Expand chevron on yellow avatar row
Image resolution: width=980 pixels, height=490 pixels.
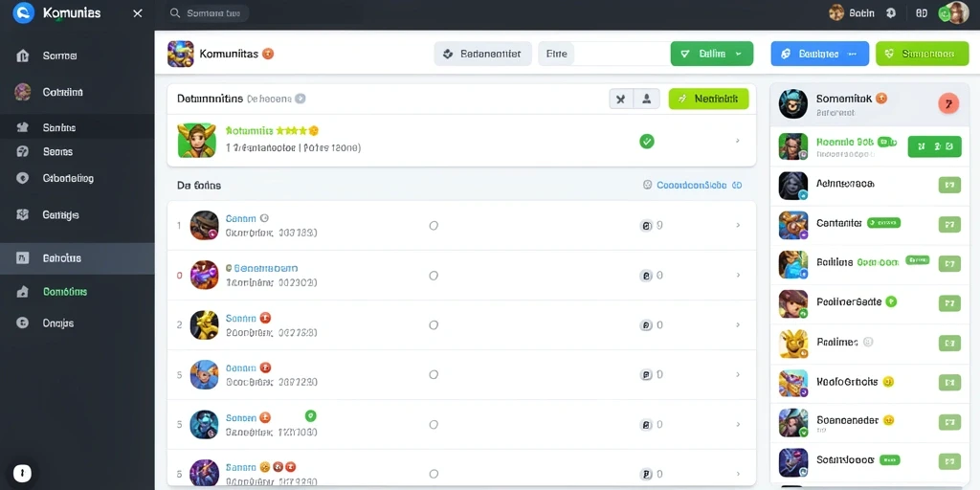coord(738,325)
